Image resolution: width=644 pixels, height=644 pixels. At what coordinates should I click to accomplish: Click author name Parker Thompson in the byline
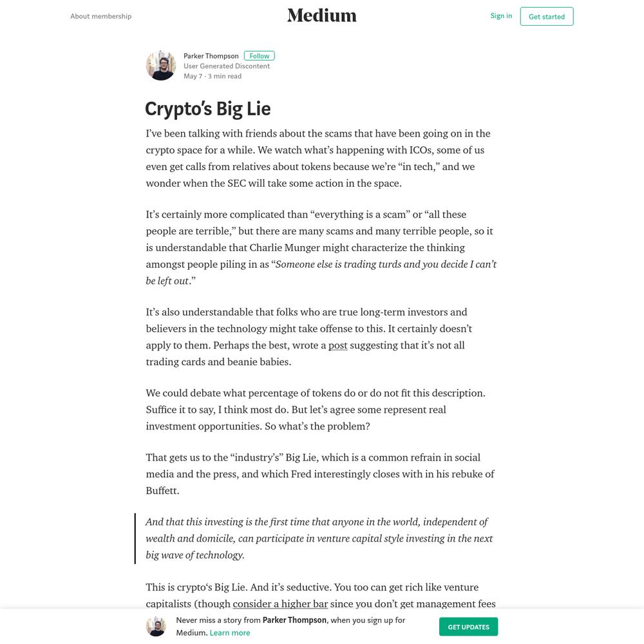[211, 56]
